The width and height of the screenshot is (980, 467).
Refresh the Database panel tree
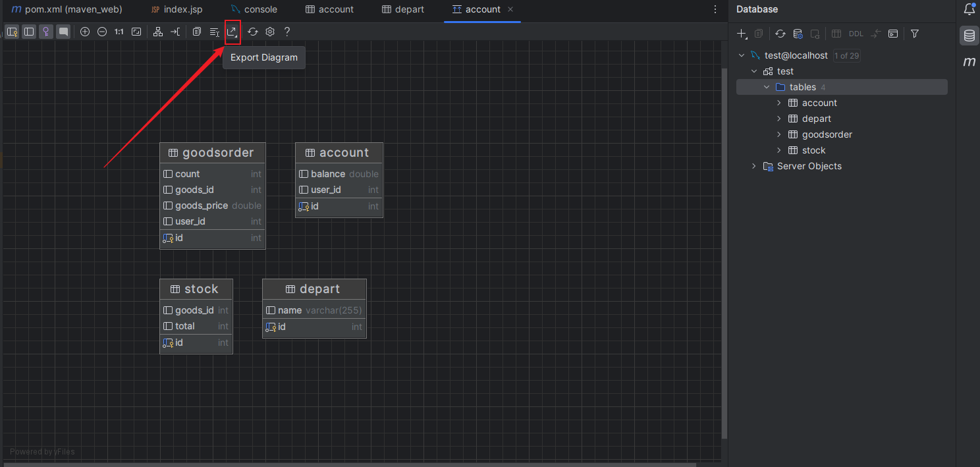click(780, 34)
